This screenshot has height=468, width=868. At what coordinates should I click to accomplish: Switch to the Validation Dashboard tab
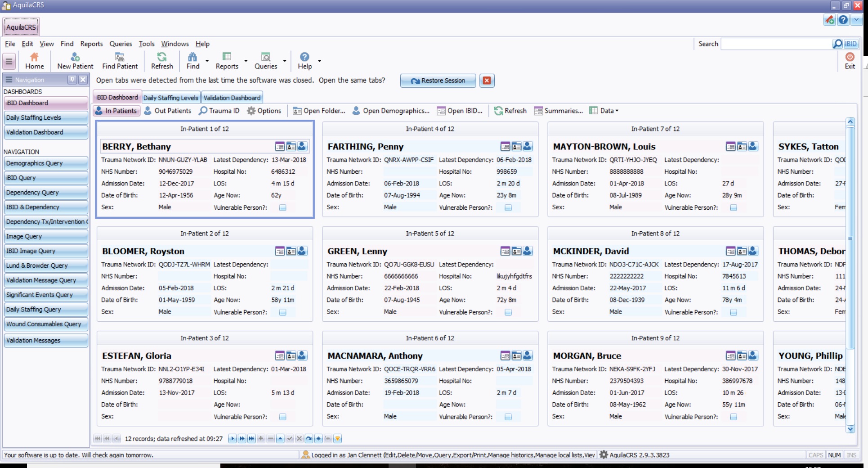232,98
